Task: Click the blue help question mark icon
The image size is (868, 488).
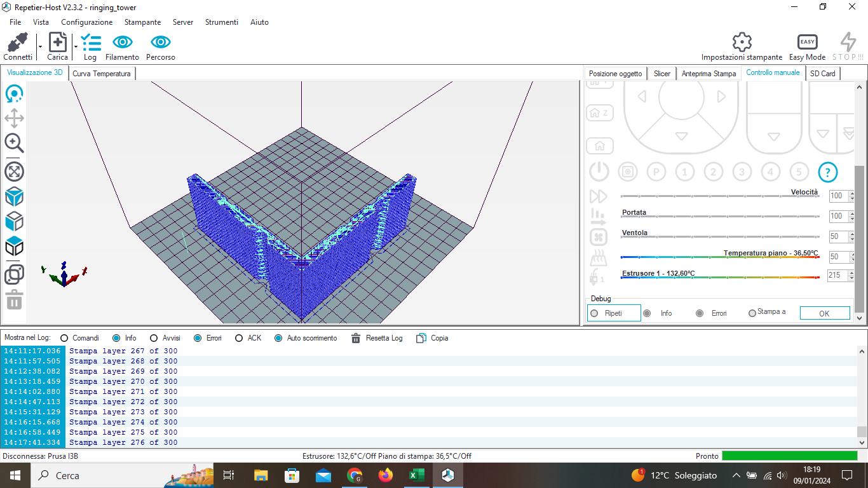Action: (827, 172)
